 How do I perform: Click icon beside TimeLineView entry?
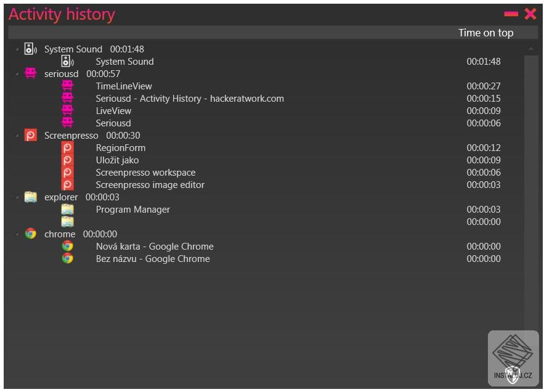point(67,86)
